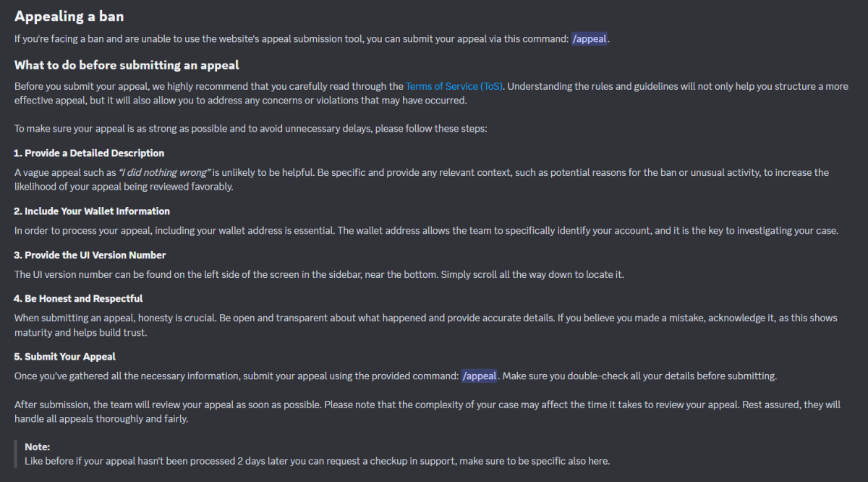The height and width of the screenshot is (482, 868).
Task: Click the "If you're facing a ban" opening sentence
Action: point(289,39)
